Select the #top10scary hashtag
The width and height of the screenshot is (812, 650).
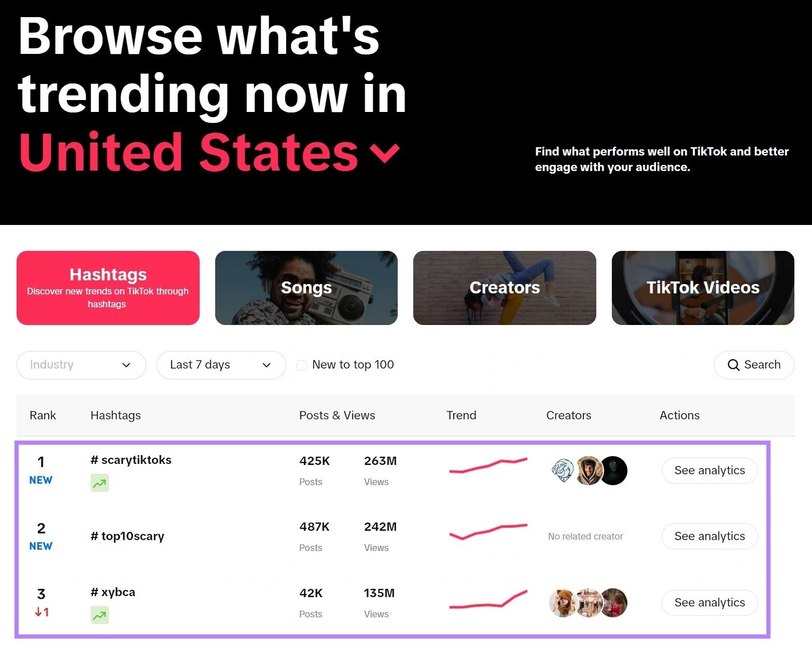pos(127,536)
